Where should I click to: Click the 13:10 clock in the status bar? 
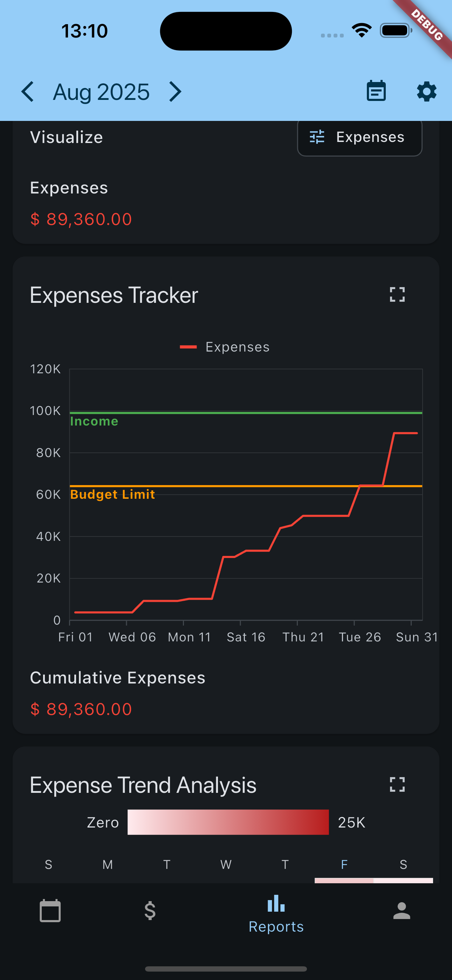84,31
